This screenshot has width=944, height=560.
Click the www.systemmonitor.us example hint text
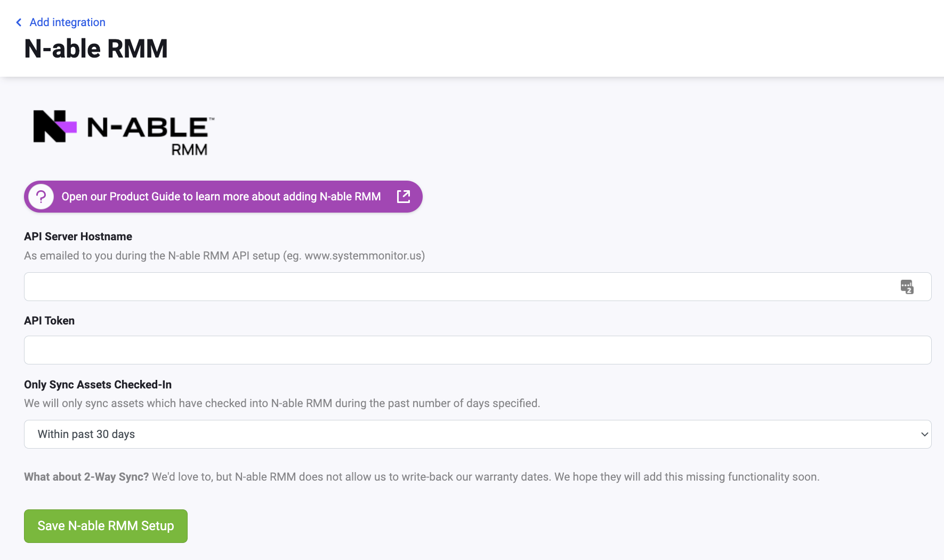pos(364,256)
